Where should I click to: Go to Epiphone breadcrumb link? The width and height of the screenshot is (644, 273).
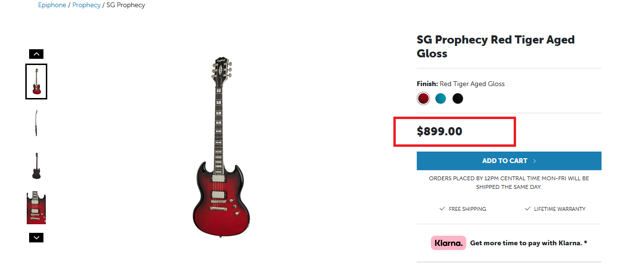(52, 5)
